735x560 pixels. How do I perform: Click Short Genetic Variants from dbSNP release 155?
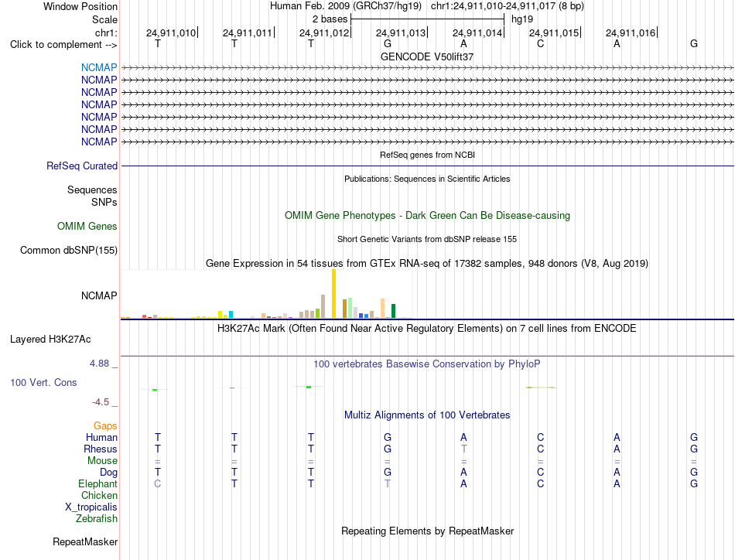click(427, 239)
